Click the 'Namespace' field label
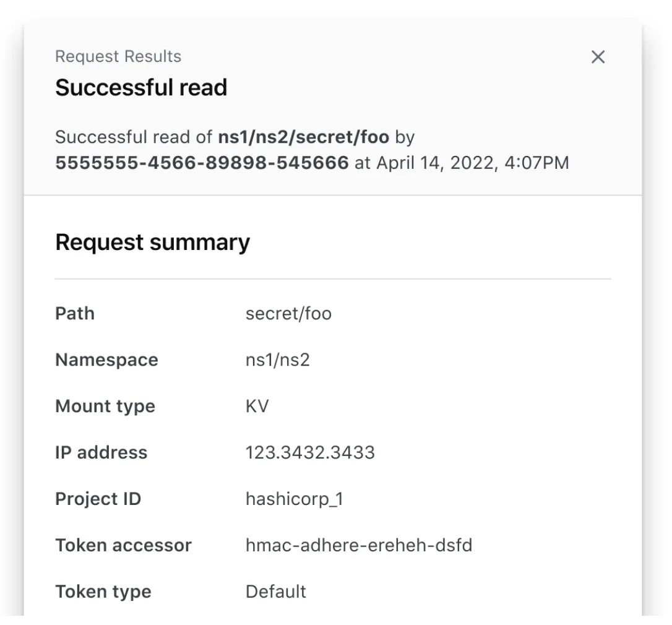This screenshot has width=672, height=625. point(106,360)
